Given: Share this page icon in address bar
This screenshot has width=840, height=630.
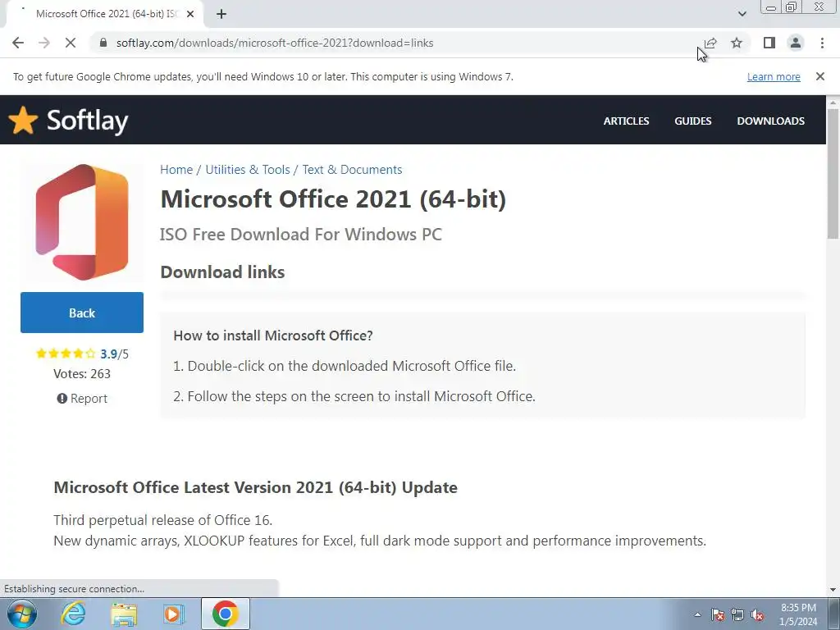Looking at the screenshot, I should 710,43.
